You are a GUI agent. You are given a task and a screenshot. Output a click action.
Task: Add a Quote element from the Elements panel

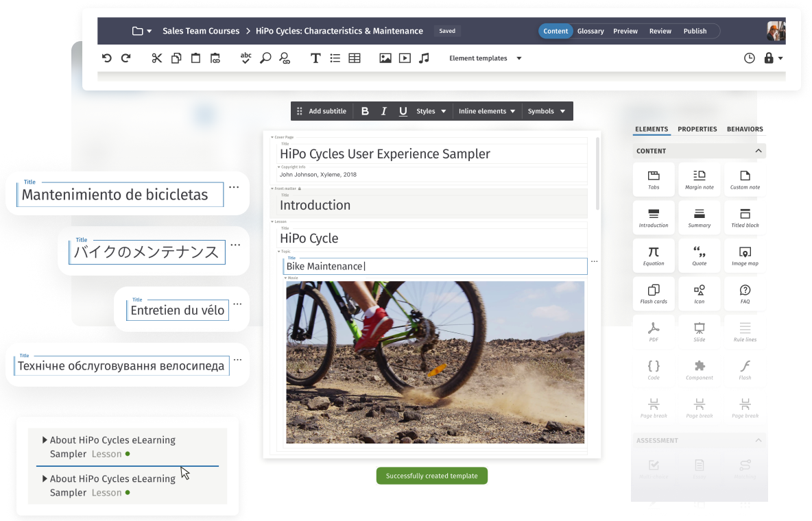click(x=699, y=255)
